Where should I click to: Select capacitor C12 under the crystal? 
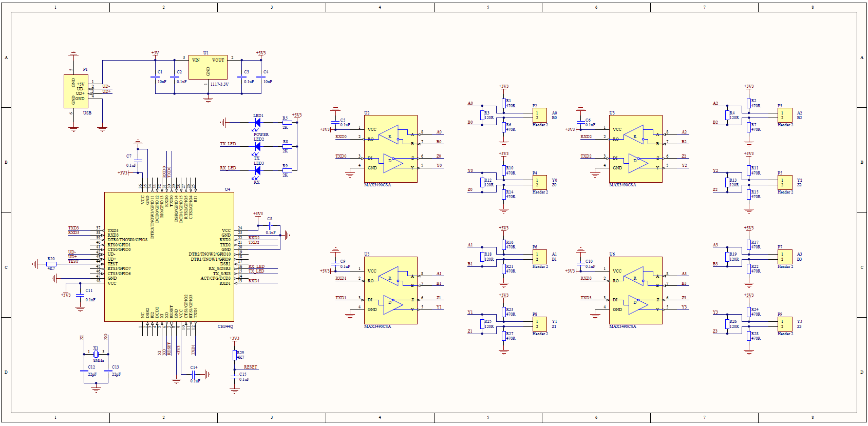click(x=84, y=371)
